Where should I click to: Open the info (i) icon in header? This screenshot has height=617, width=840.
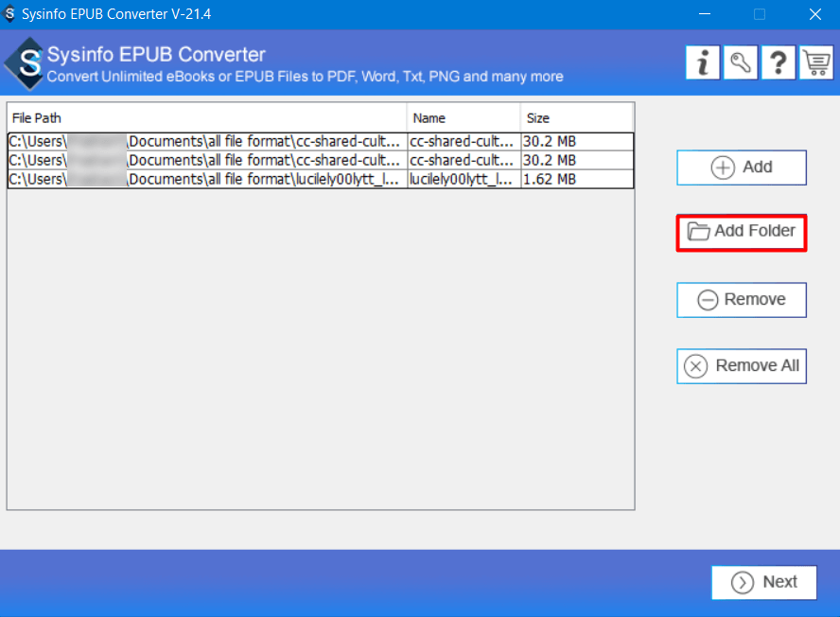click(x=702, y=62)
